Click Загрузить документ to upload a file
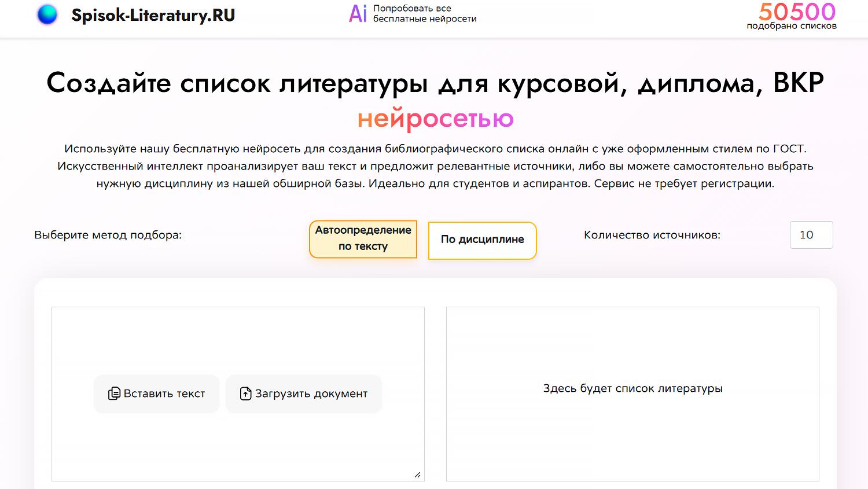The width and height of the screenshot is (868, 489). [303, 394]
